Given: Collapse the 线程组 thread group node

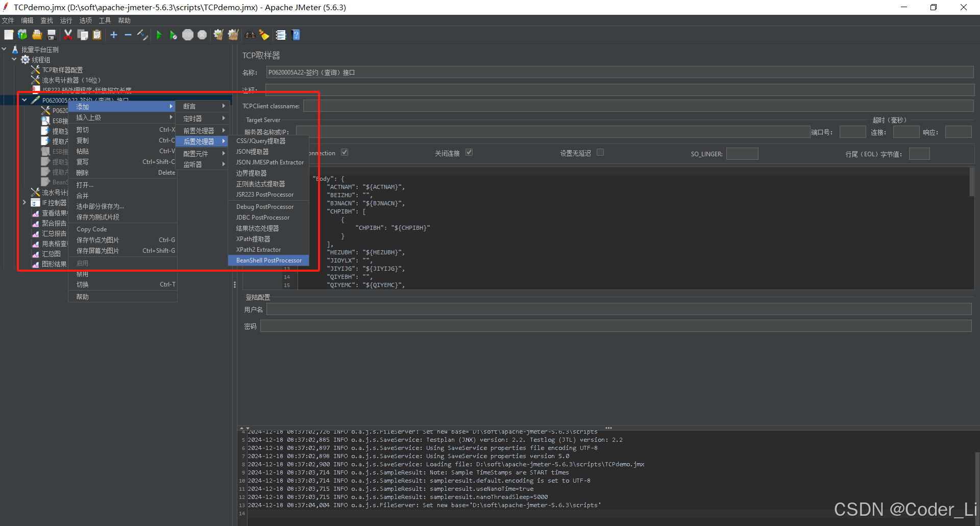Looking at the screenshot, I should pos(14,60).
